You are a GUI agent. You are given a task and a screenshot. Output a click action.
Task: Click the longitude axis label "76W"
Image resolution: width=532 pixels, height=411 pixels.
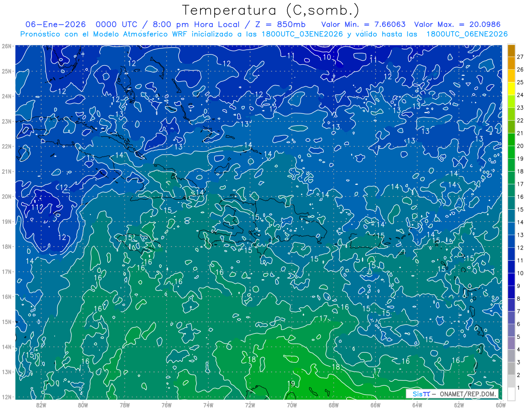pyautogui.click(x=166, y=404)
